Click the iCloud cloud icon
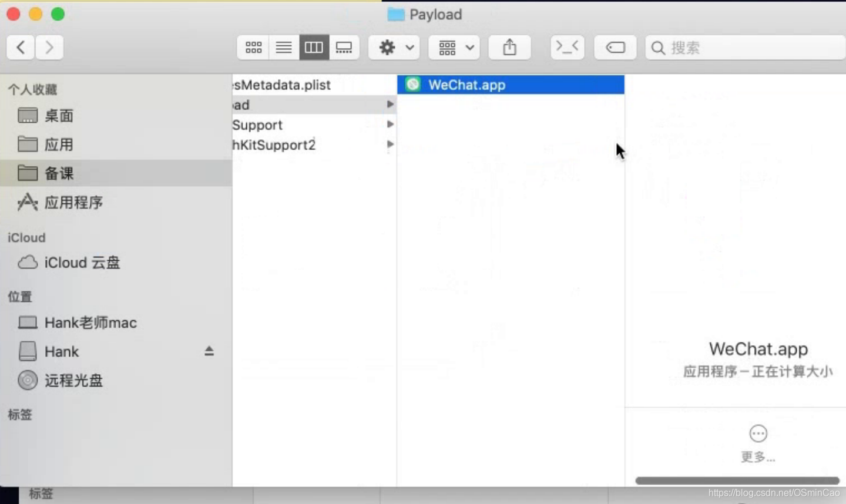846x504 pixels. (28, 263)
